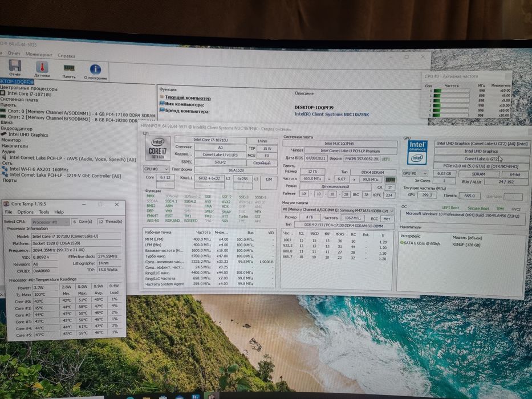
Task: Click the network icon beside I219-V GbE Controller
Action: coord(5,174)
